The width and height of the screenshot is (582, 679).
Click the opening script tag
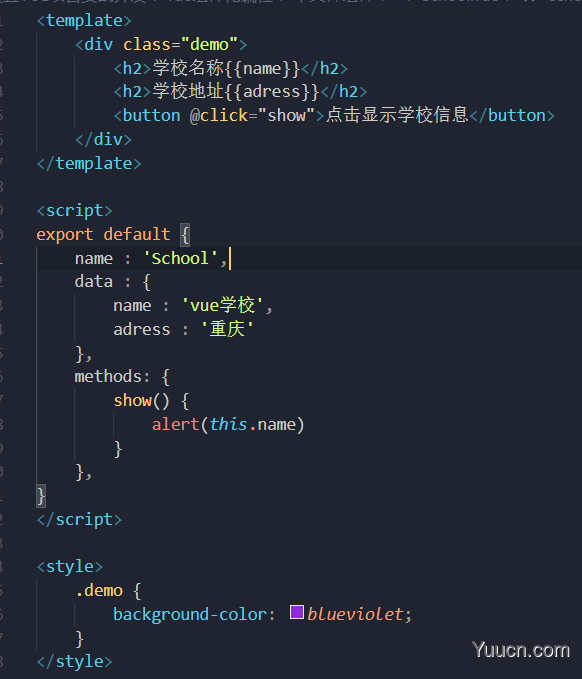pyautogui.click(x=74, y=211)
